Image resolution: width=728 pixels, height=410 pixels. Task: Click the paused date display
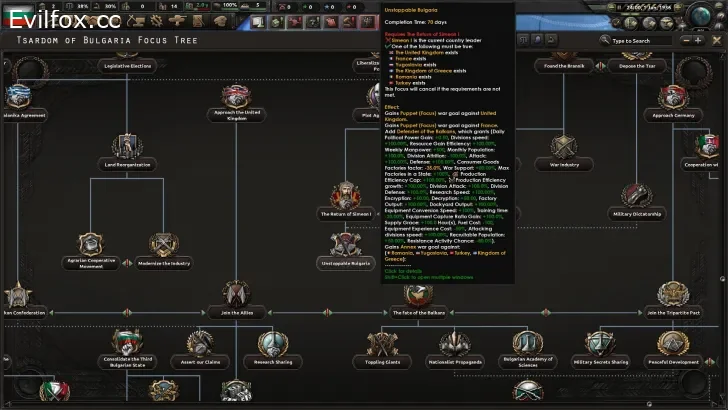pos(645,7)
